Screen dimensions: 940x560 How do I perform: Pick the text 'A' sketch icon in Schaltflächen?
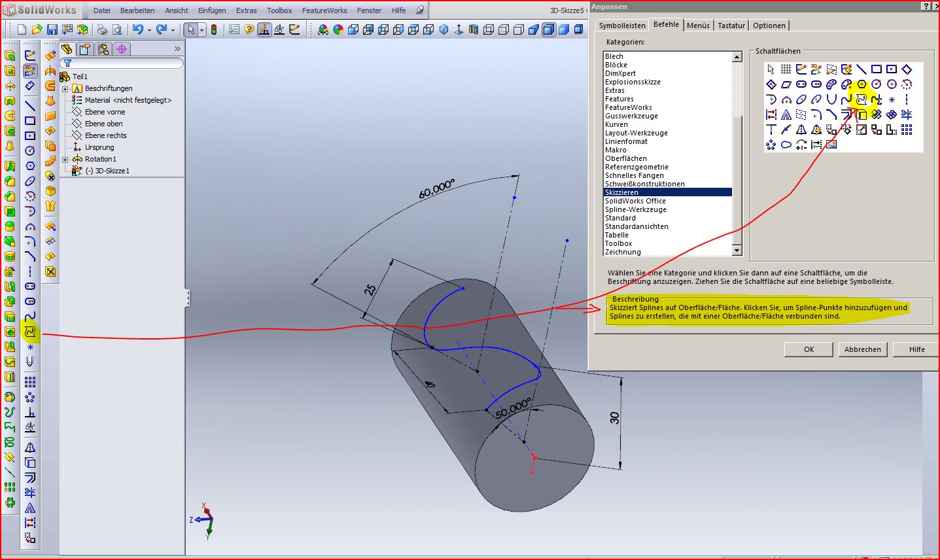pos(786,114)
